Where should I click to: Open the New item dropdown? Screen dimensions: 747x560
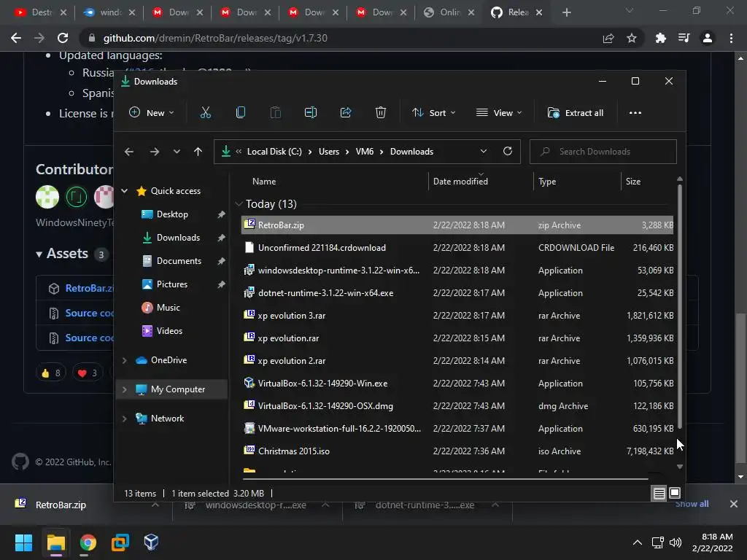tap(152, 113)
